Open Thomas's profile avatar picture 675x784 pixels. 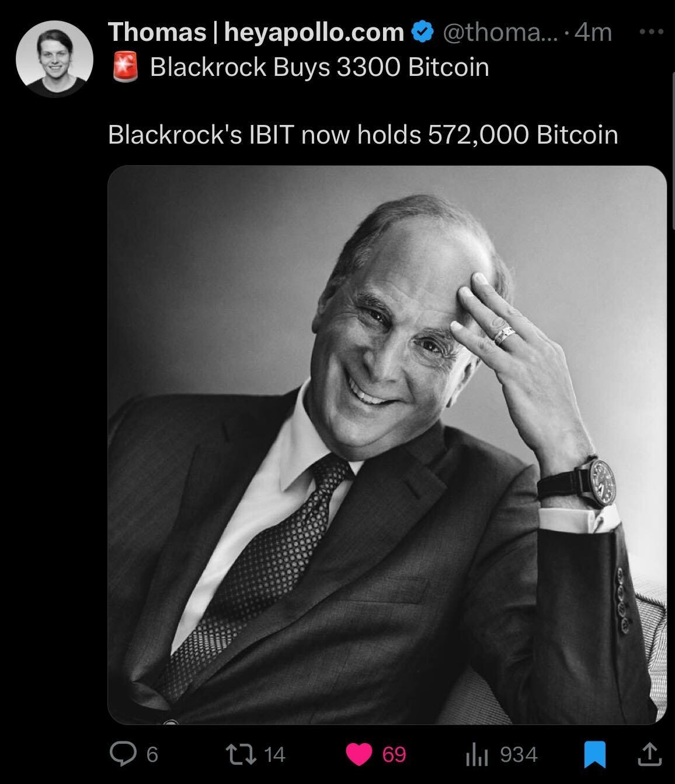click(x=54, y=59)
